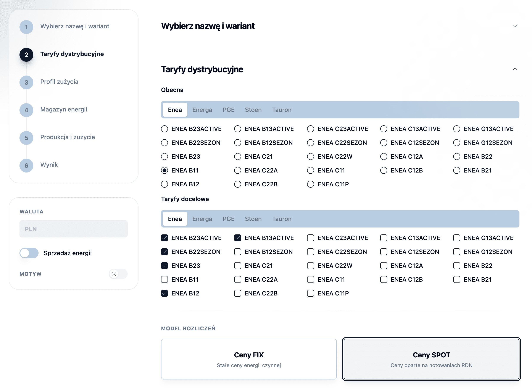The height and width of the screenshot is (392, 532).
Task: Uncheck ENEA B22SEZON target tariff checkbox
Action: [164, 252]
